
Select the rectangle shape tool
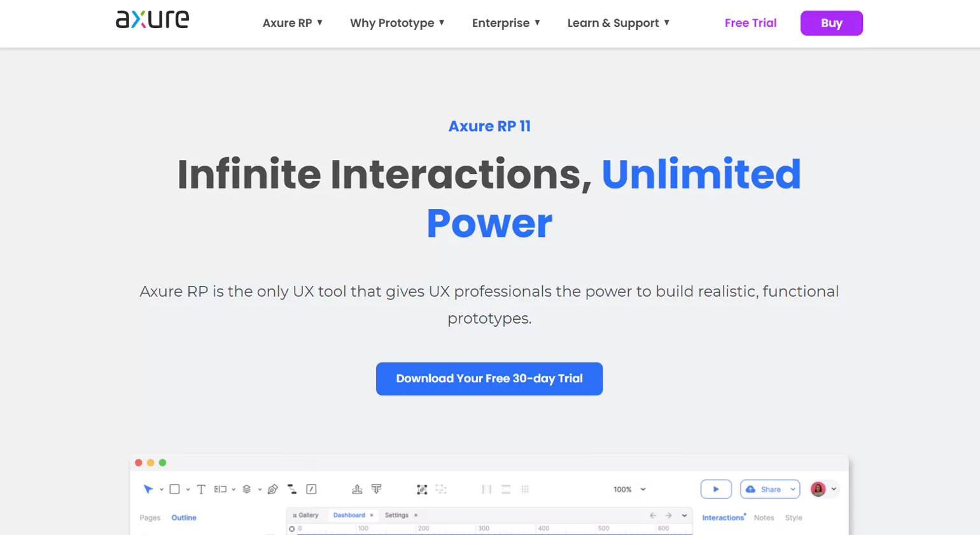pyautogui.click(x=174, y=489)
